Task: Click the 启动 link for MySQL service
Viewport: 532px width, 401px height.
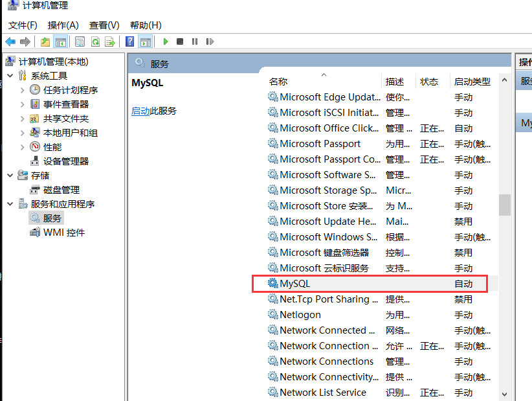Action: [x=140, y=111]
